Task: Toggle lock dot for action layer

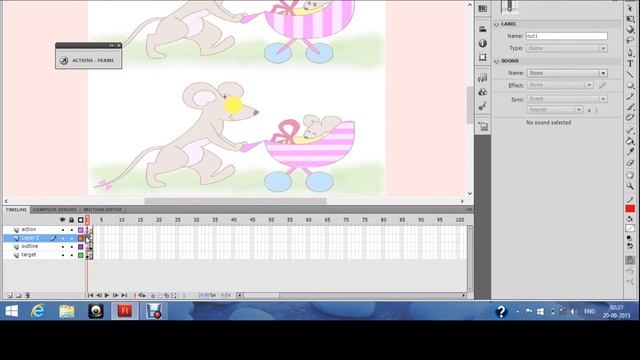Action: (71, 230)
